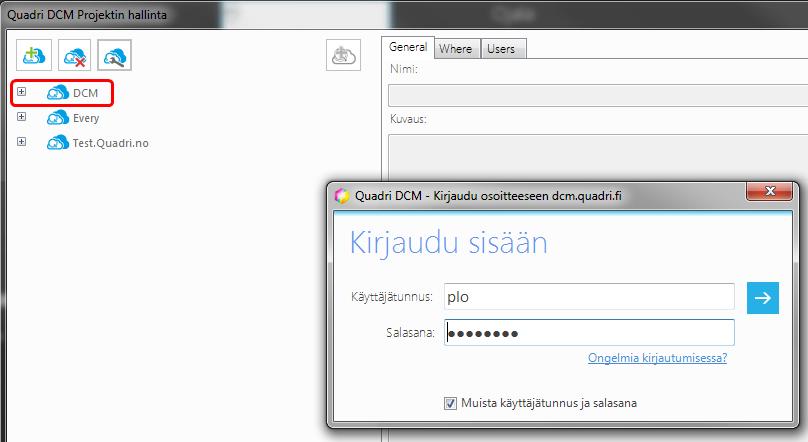This screenshot has width=808, height=442.
Task: Click the add cloud connection icon
Action: [34, 55]
